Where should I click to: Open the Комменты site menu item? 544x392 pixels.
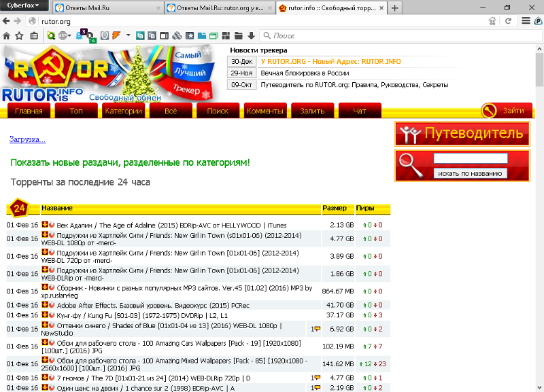[x=265, y=111]
